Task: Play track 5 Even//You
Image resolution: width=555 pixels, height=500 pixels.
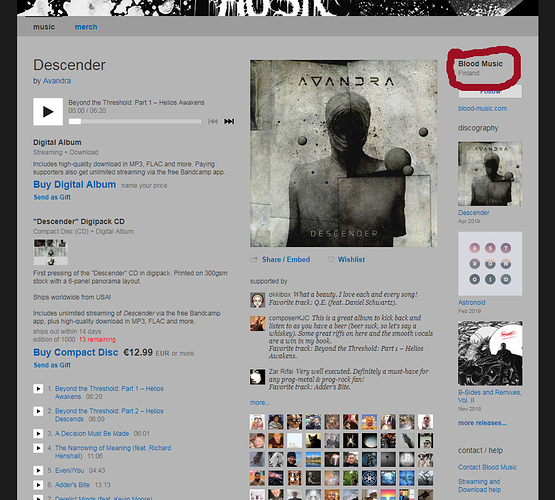Action: click(38, 470)
